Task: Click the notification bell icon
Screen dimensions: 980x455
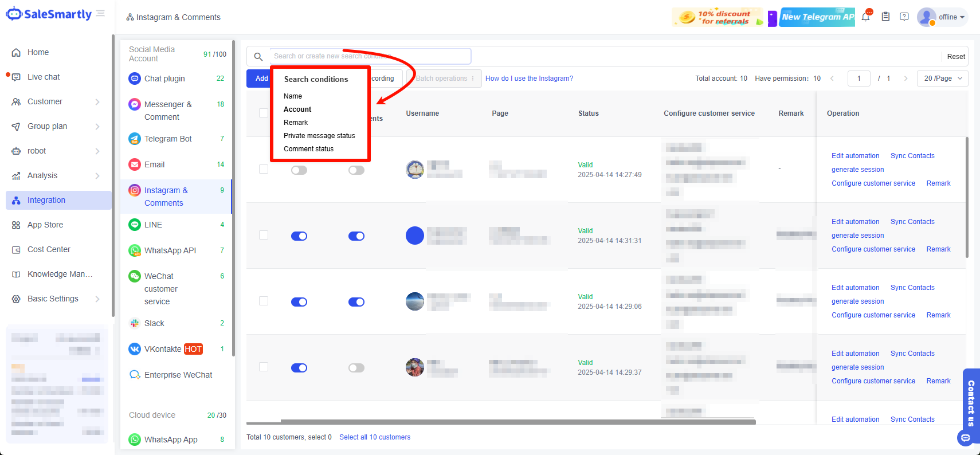Action: coord(865,17)
